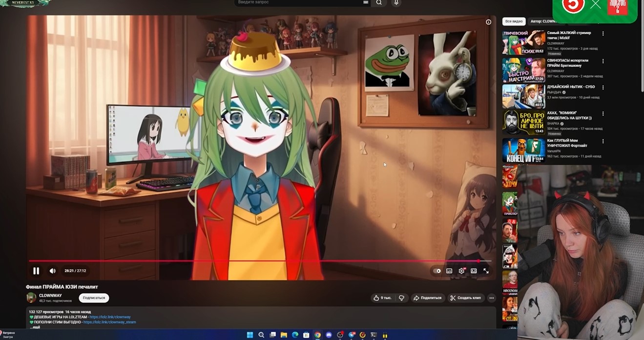Like the video (9 тыс.)

pyautogui.click(x=383, y=298)
